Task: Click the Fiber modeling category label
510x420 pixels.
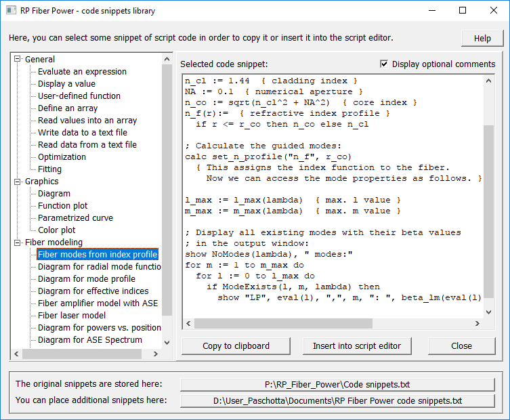Action: tap(54, 243)
